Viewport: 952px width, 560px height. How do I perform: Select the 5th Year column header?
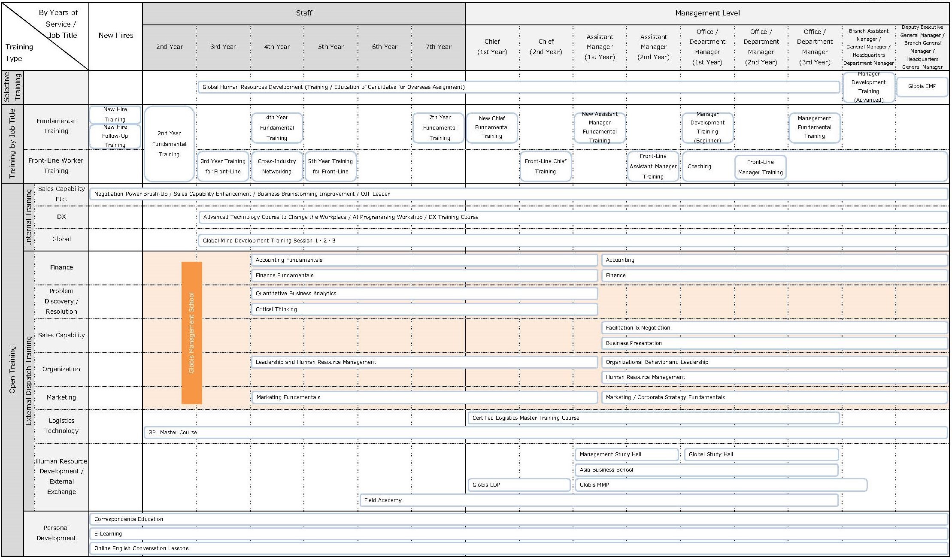click(331, 47)
